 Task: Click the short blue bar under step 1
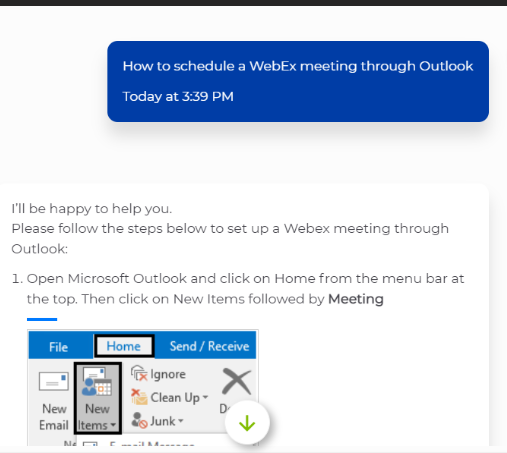pyautogui.click(x=42, y=319)
